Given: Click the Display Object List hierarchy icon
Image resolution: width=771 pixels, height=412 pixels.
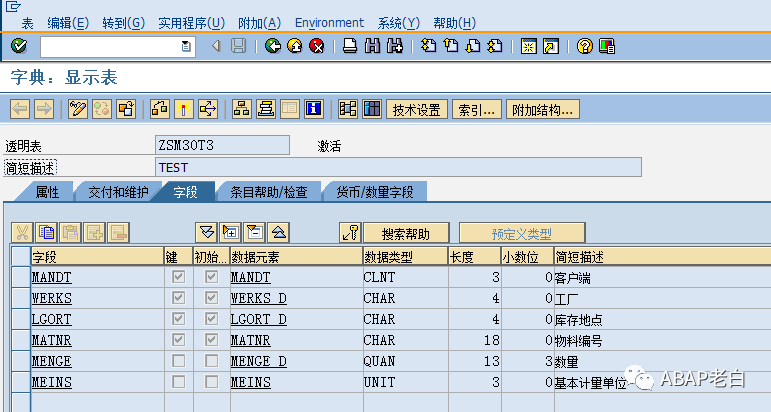Looking at the screenshot, I should click(x=241, y=109).
